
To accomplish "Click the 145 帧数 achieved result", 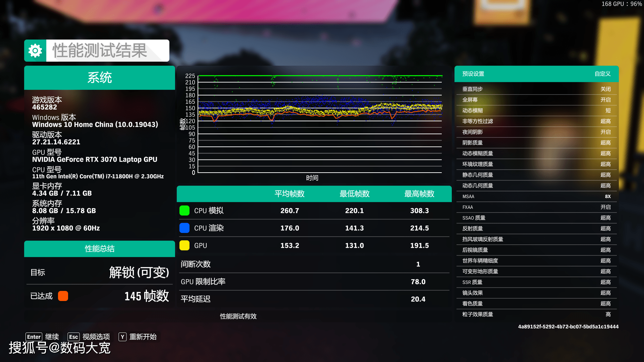I will [147, 296].
